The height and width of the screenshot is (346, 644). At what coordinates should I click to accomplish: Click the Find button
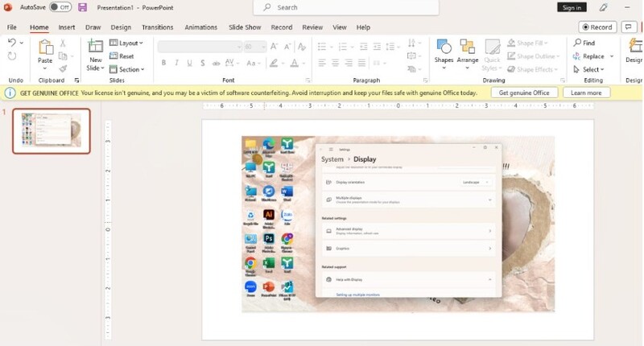point(584,43)
